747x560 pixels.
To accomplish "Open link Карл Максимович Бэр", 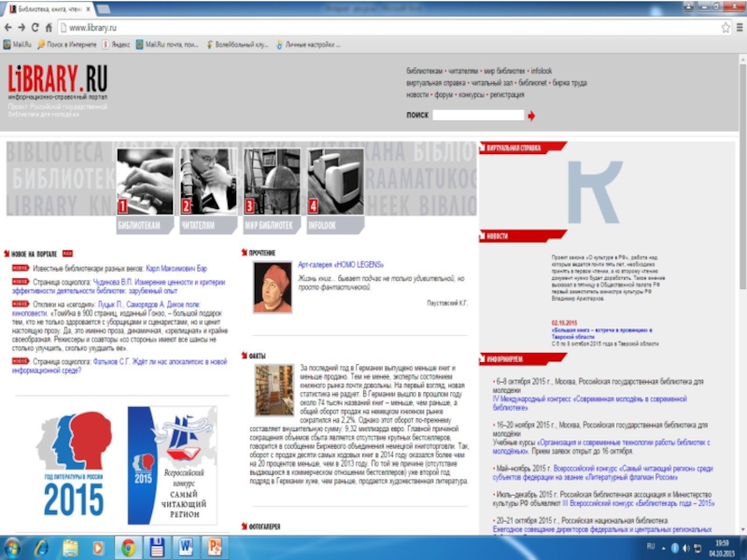I will point(176,269).
